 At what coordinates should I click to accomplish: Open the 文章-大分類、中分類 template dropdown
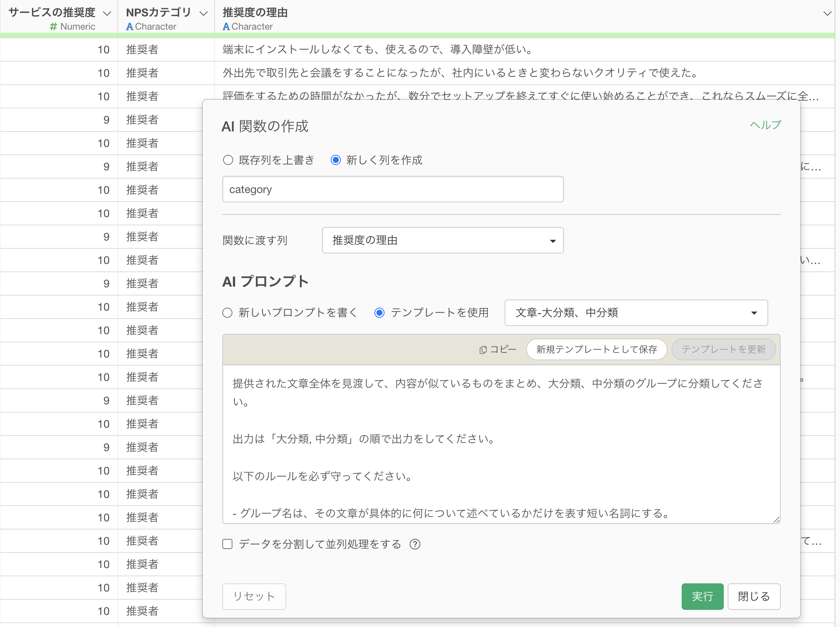click(x=636, y=313)
